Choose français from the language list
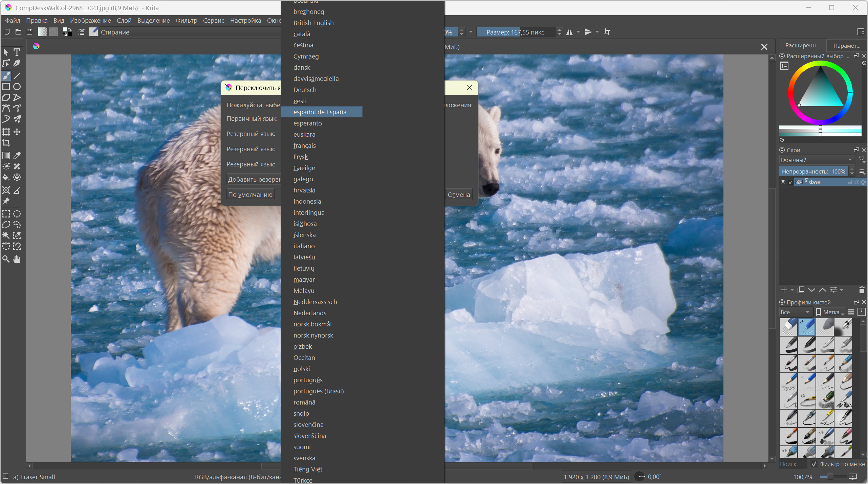The width and height of the screenshot is (868, 484). 304,146
